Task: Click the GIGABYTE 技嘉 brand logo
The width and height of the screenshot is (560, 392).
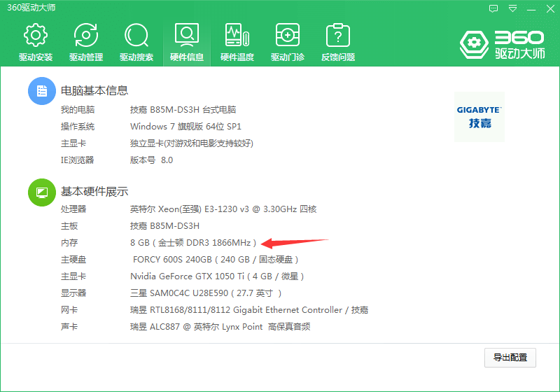Action: tap(479, 116)
